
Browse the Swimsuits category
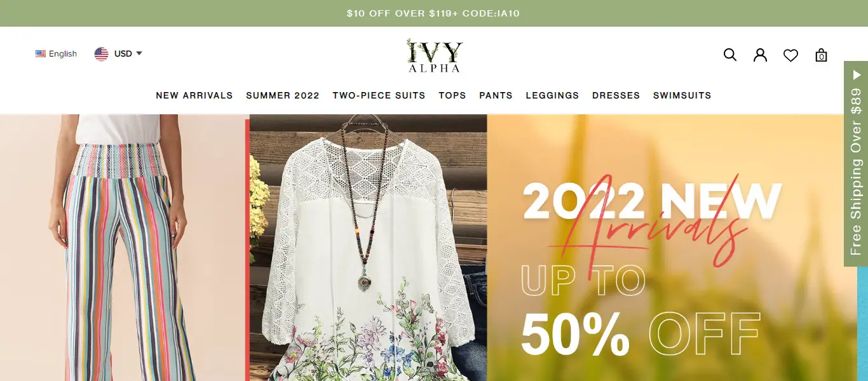[682, 95]
